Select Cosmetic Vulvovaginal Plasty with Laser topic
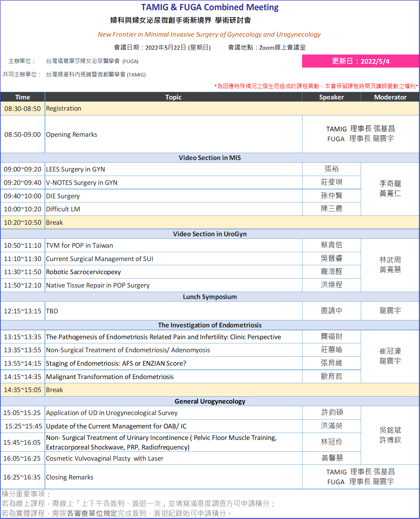 105,458
